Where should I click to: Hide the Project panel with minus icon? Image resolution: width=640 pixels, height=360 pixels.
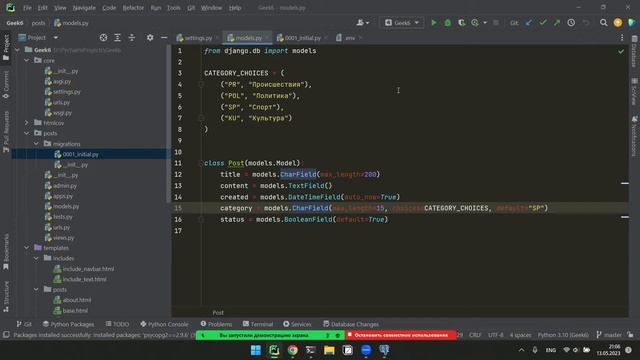coord(164,38)
